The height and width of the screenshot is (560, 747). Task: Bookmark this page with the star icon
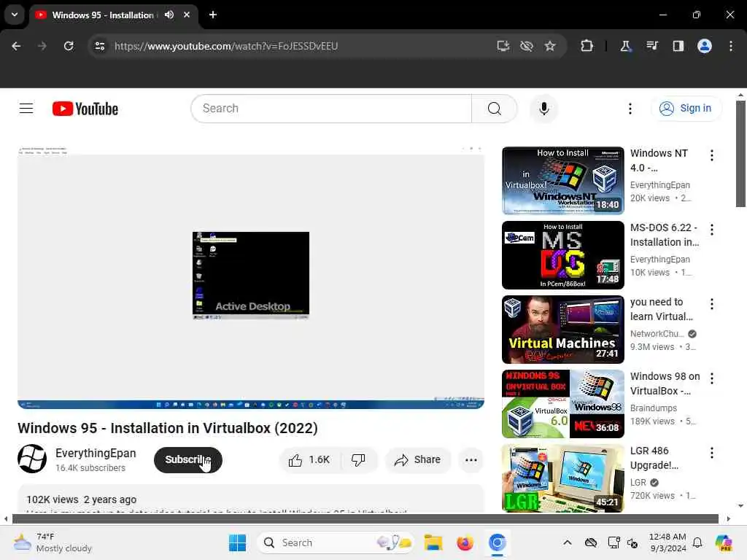click(x=550, y=46)
